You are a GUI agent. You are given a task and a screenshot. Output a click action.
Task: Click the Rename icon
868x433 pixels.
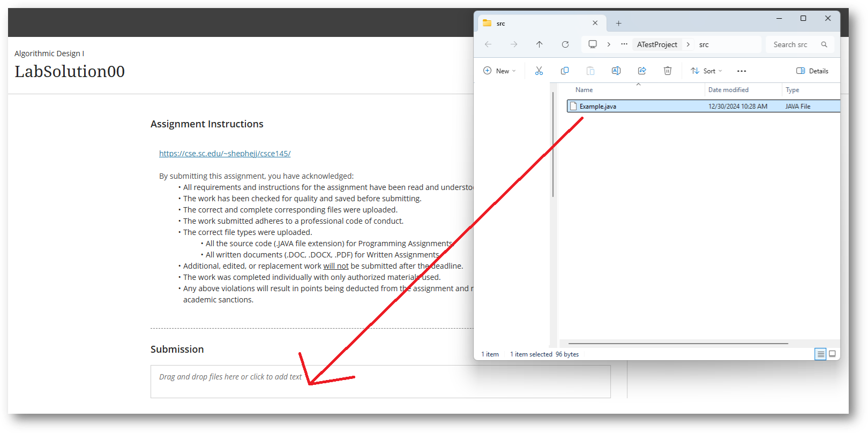click(616, 71)
